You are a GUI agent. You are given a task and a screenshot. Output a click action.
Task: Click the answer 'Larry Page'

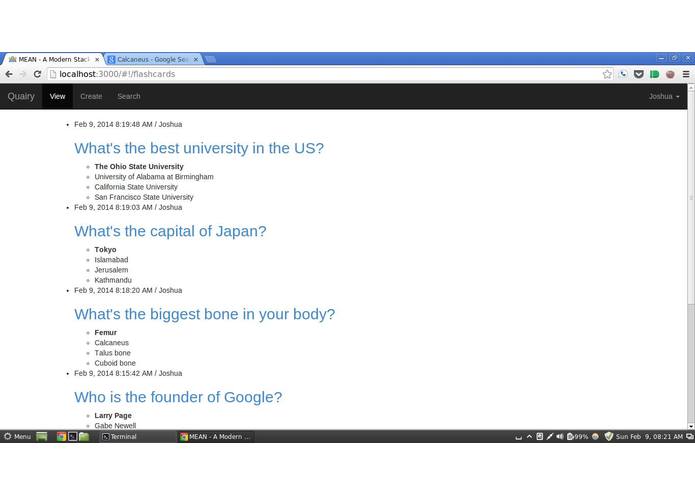113,416
